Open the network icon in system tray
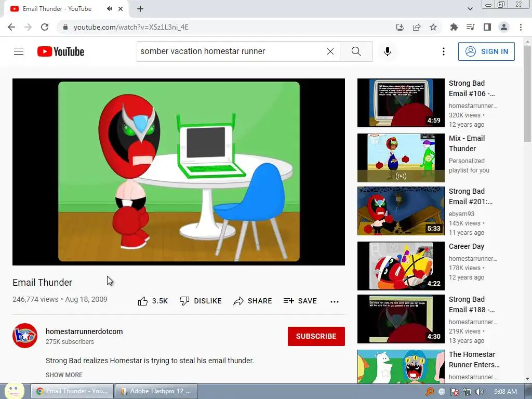 (467, 392)
